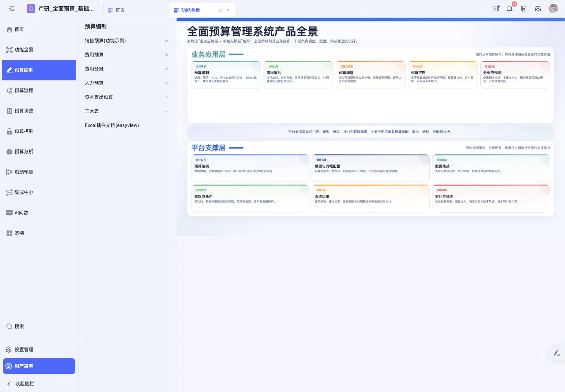
Task: Expand the 费用分摊 submenu
Action: (x=127, y=69)
